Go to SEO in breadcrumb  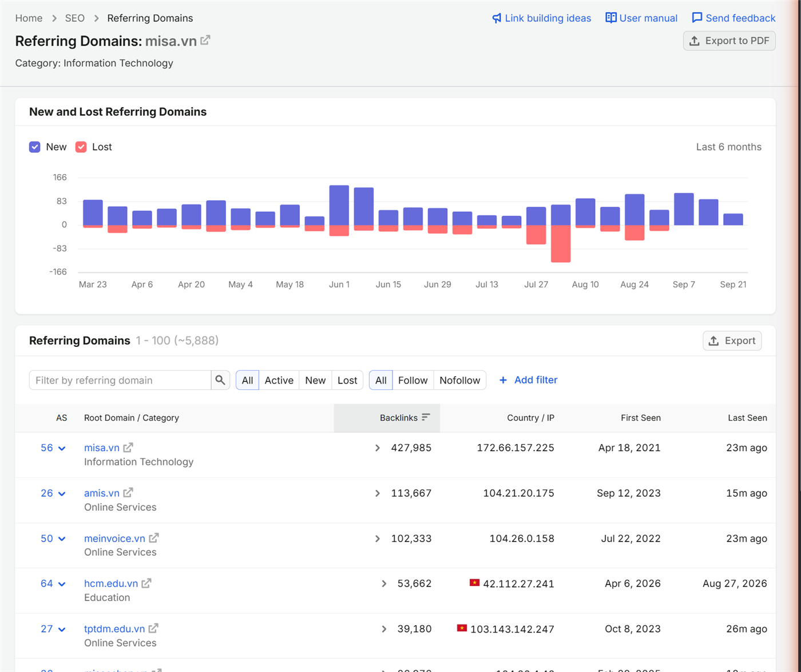75,18
